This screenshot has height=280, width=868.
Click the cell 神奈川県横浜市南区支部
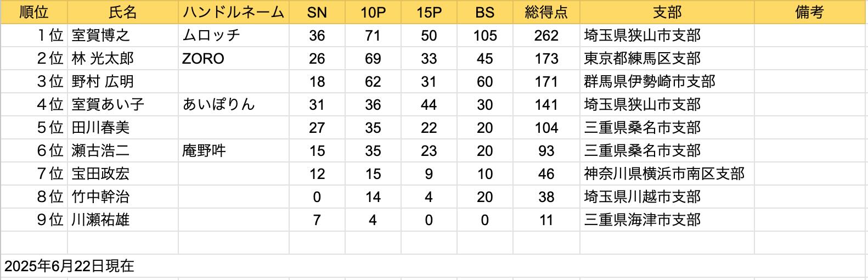point(667,174)
